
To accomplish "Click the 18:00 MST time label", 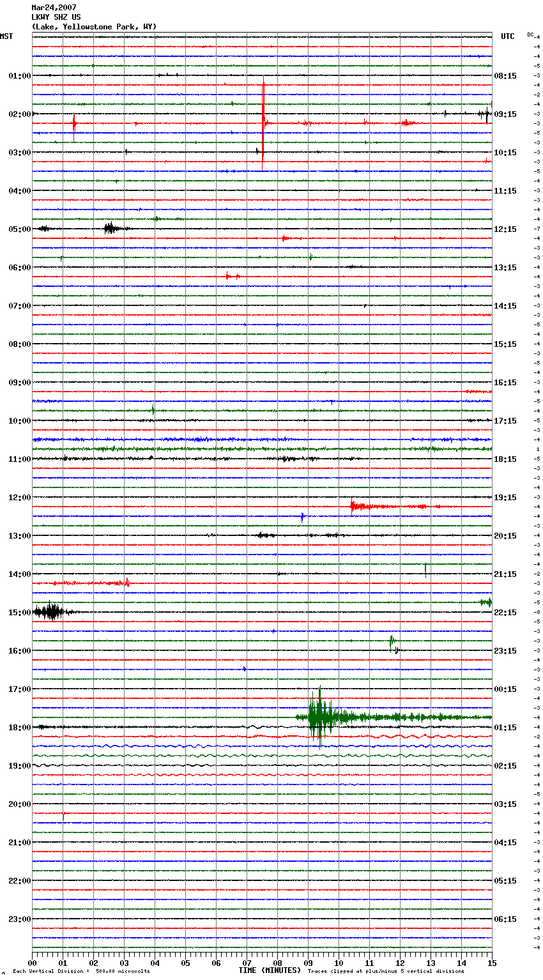I will (x=19, y=727).
